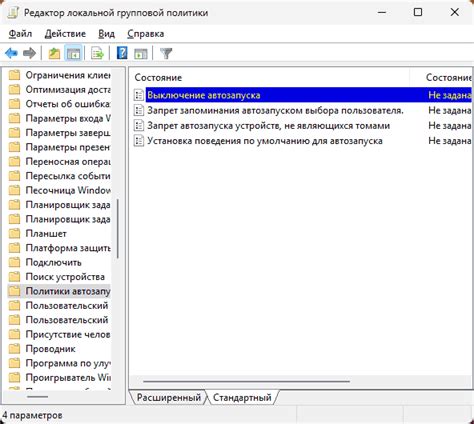Select Запрет запоминания автозапуском выбора пользователя
The image size is (474, 424).
pyautogui.click(x=275, y=110)
